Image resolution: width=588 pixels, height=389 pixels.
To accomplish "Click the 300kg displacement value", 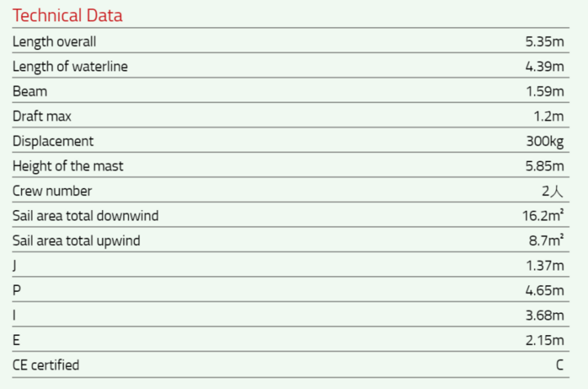I will (x=545, y=141).
